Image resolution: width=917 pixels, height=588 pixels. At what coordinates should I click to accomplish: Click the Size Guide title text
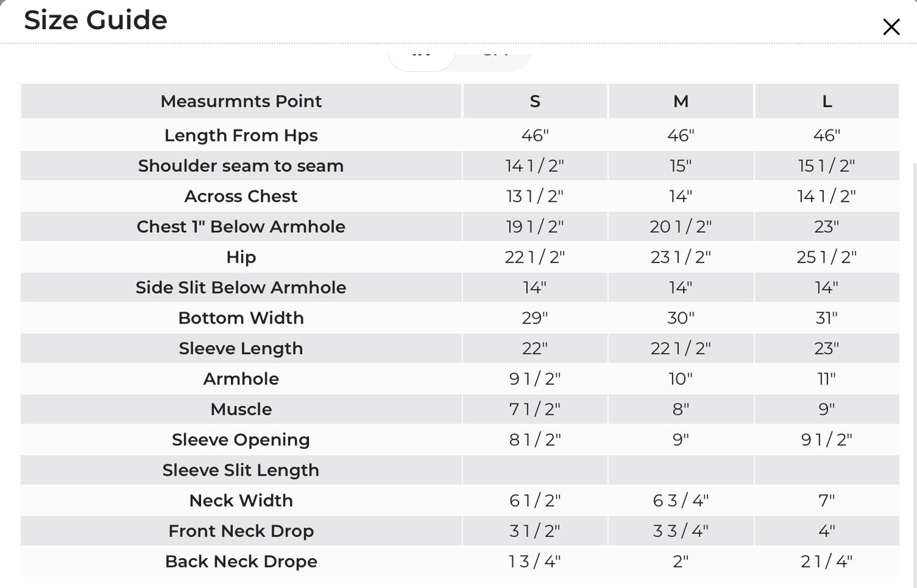pyautogui.click(x=96, y=20)
